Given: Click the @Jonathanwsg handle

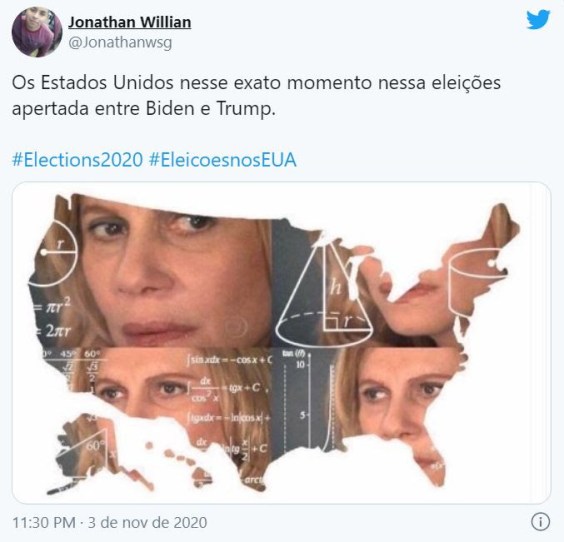Looking at the screenshot, I should click(120, 43).
